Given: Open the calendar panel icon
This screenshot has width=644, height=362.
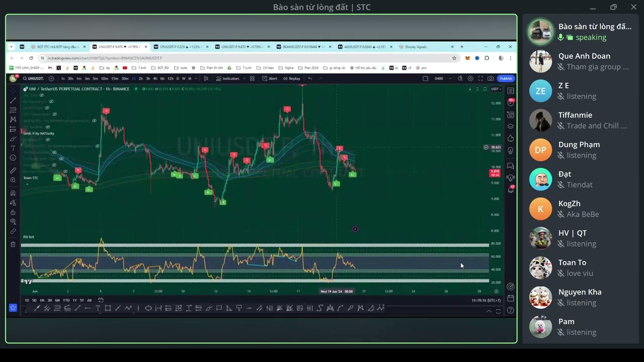Looking at the screenshot, I should point(511,298).
